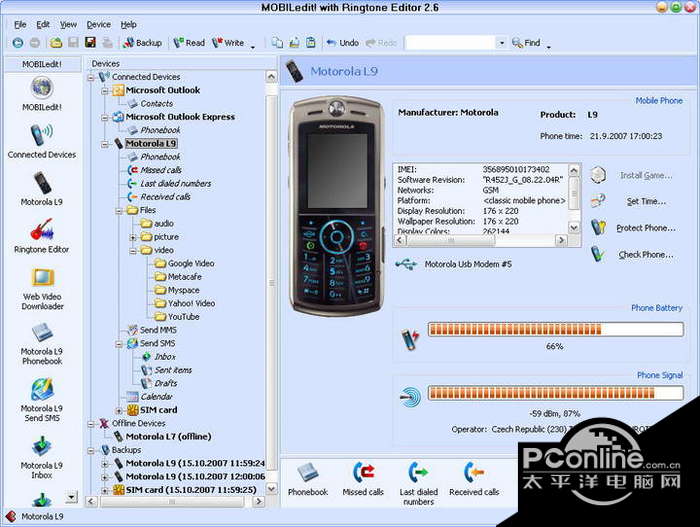This screenshot has width=700, height=527.
Task: Collapse the Backups tree node
Action: [91, 451]
